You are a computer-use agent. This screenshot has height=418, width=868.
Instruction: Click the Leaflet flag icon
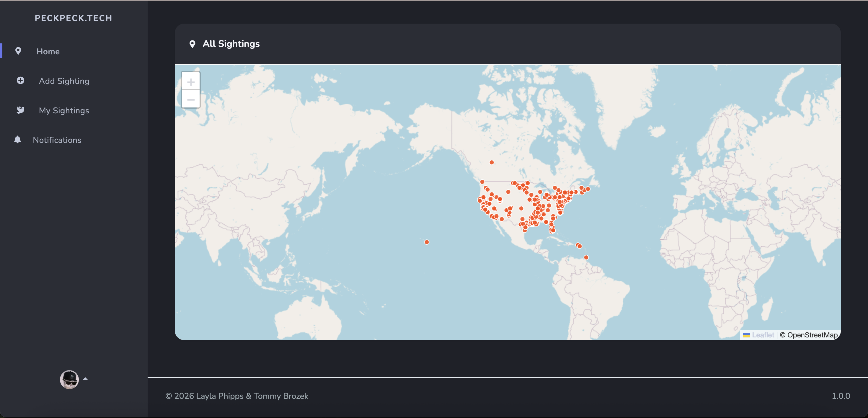coord(746,335)
